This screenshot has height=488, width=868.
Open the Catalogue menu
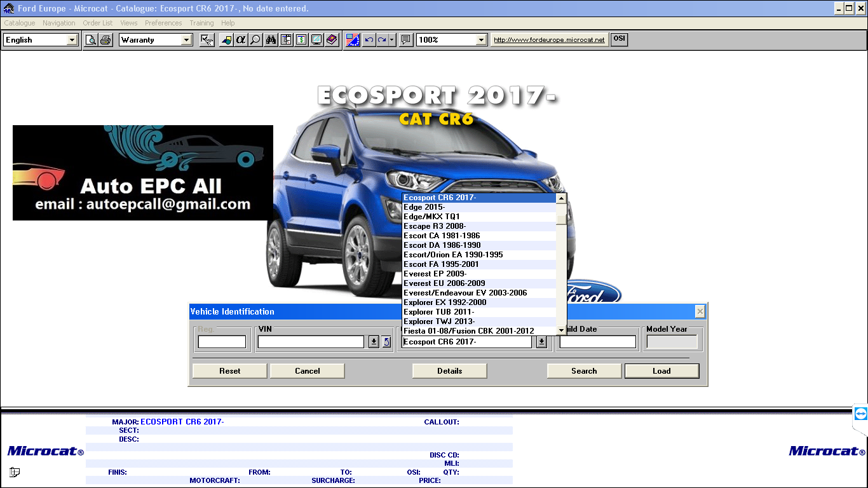tap(20, 23)
